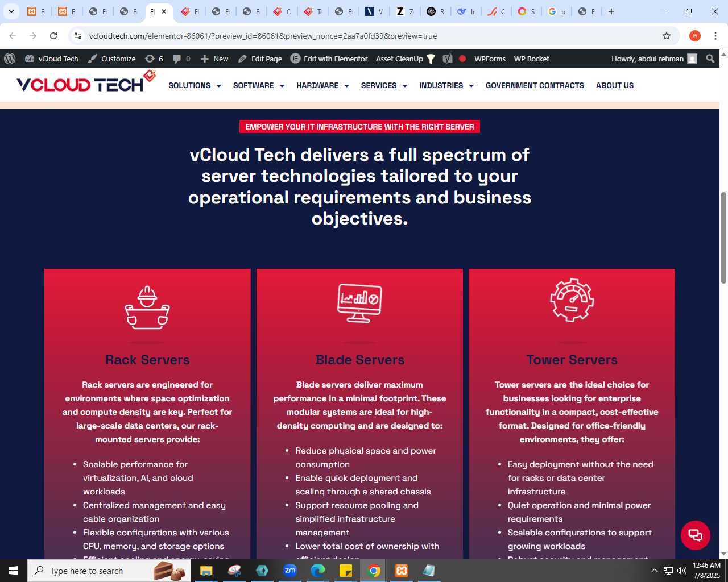Open Zoom from the taskbar
Viewport: 728px width, 582px height.
click(x=290, y=571)
